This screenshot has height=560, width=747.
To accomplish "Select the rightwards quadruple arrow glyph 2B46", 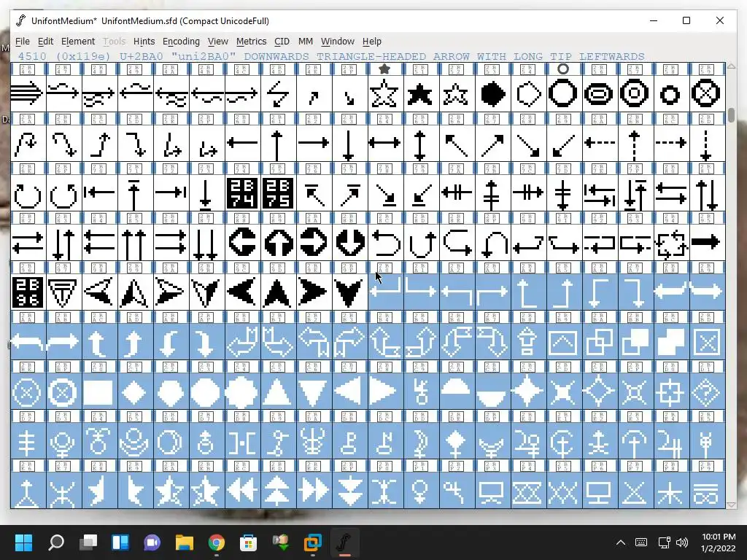I will (28, 93).
